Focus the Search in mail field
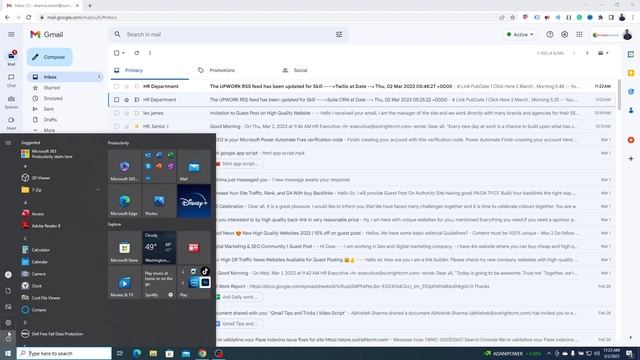This screenshot has width=640, height=360. 229,35
